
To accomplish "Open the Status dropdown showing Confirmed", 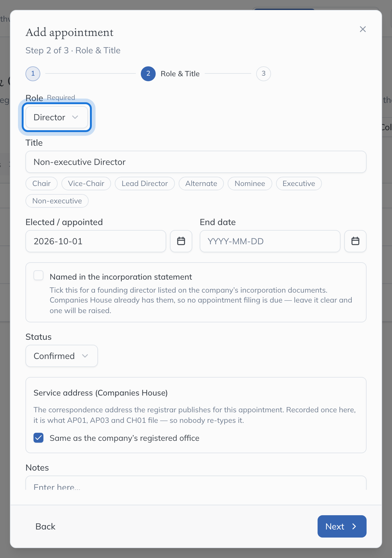I will point(62,356).
